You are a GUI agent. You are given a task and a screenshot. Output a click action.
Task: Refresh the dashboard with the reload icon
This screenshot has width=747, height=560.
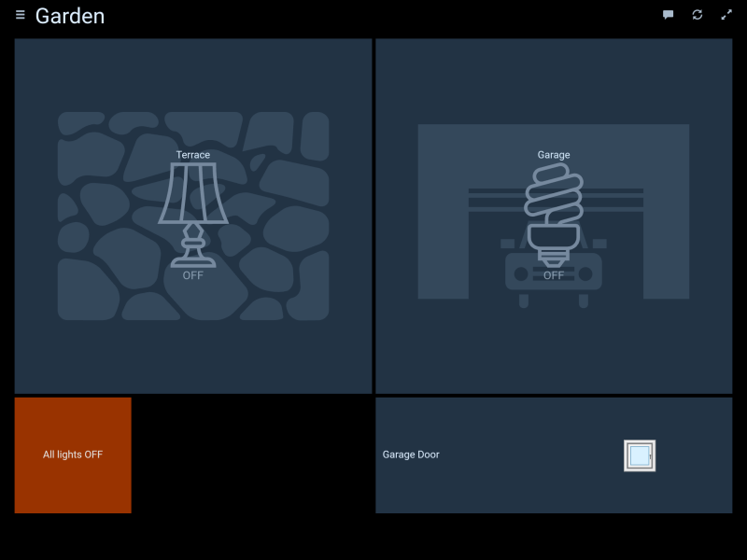click(x=697, y=15)
